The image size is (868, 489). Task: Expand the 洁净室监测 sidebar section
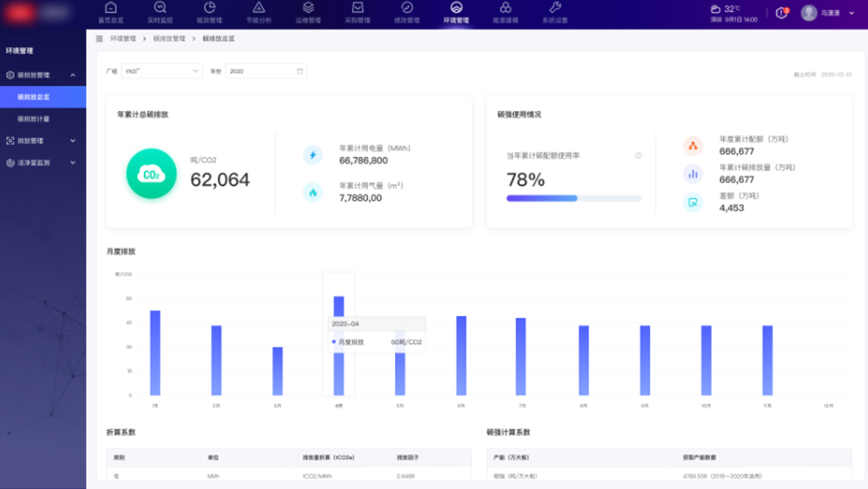coord(73,162)
